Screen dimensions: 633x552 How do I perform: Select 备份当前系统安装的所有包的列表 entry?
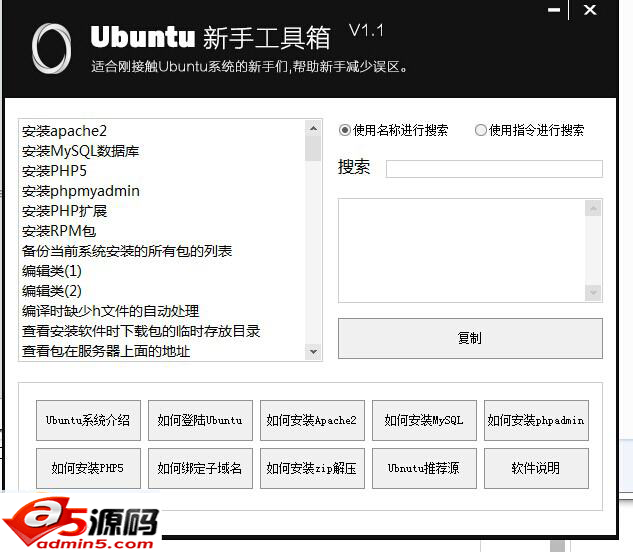click(162, 251)
